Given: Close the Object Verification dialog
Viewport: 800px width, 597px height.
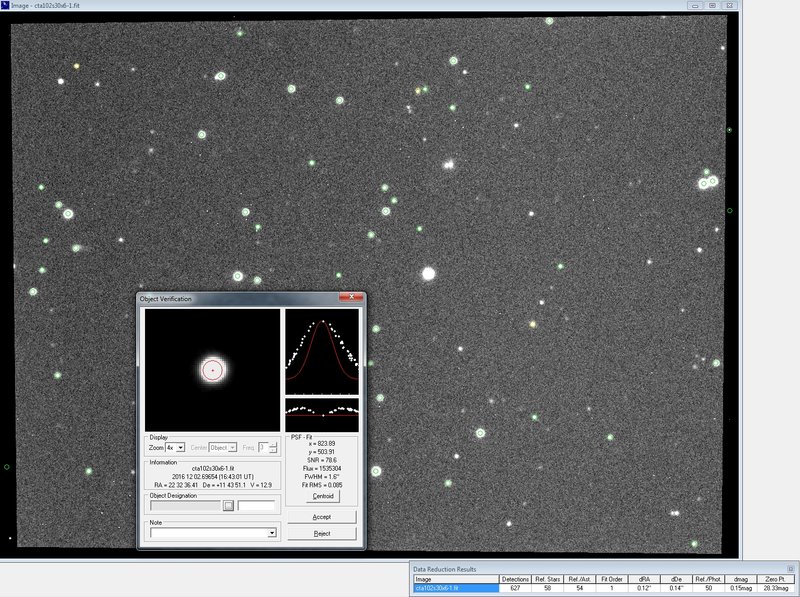Looking at the screenshot, I should (x=352, y=298).
